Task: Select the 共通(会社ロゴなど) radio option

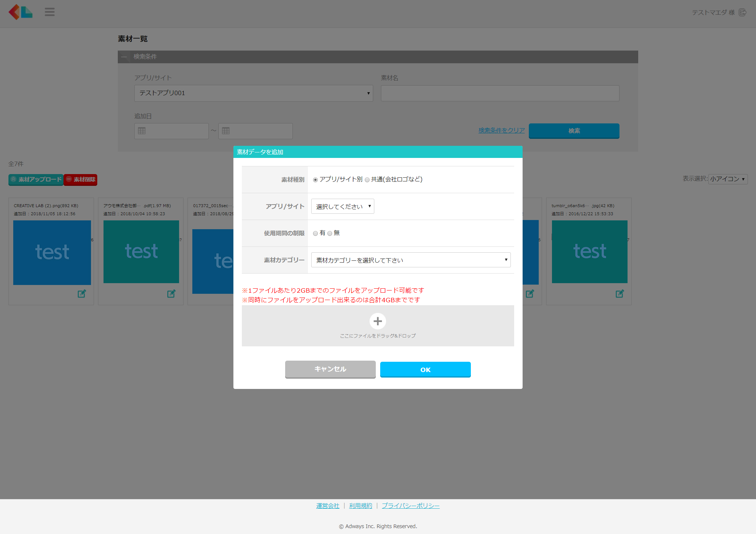Action: tap(367, 180)
